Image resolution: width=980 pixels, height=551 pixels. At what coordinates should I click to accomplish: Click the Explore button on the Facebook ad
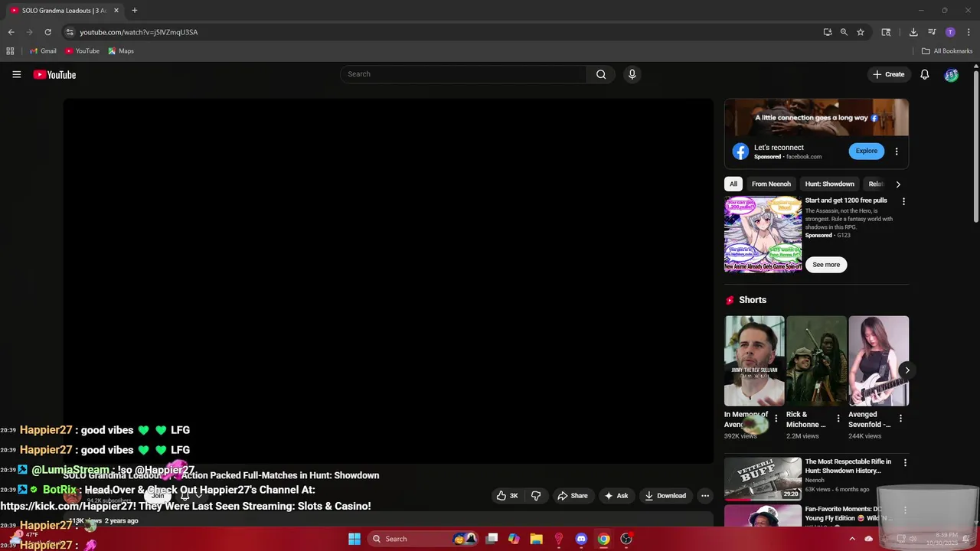[x=866, y=151]
